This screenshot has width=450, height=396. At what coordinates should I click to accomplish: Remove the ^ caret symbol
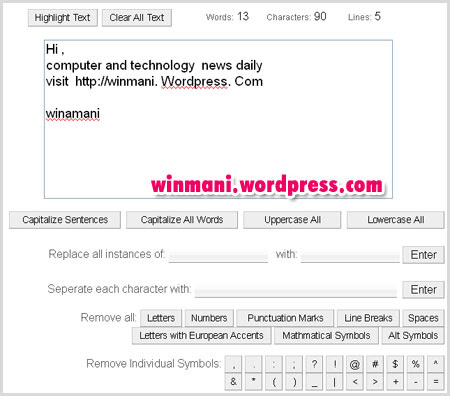(x=436, y=364)
